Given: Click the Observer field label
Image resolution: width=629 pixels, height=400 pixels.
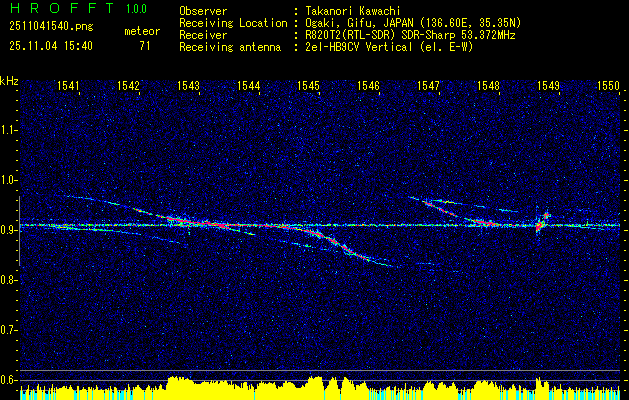Looking at the screenshot, I should coord(203,11).
